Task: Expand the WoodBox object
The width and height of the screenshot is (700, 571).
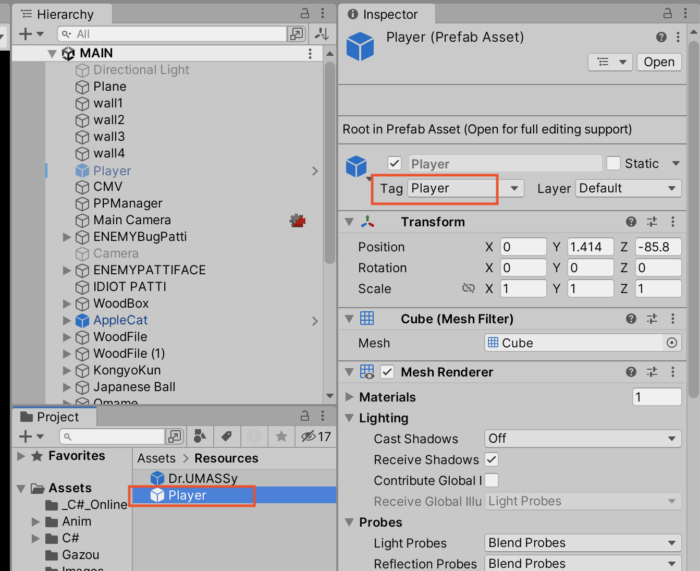Action: tap(67, 304)
